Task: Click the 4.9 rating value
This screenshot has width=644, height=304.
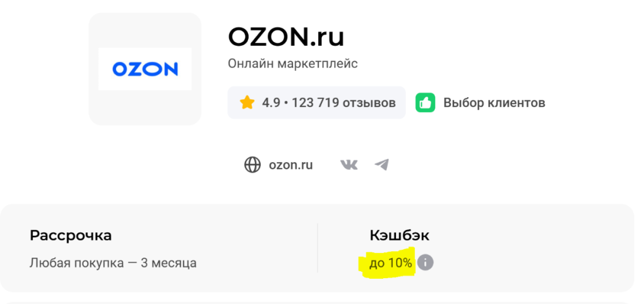Action: 270,102
